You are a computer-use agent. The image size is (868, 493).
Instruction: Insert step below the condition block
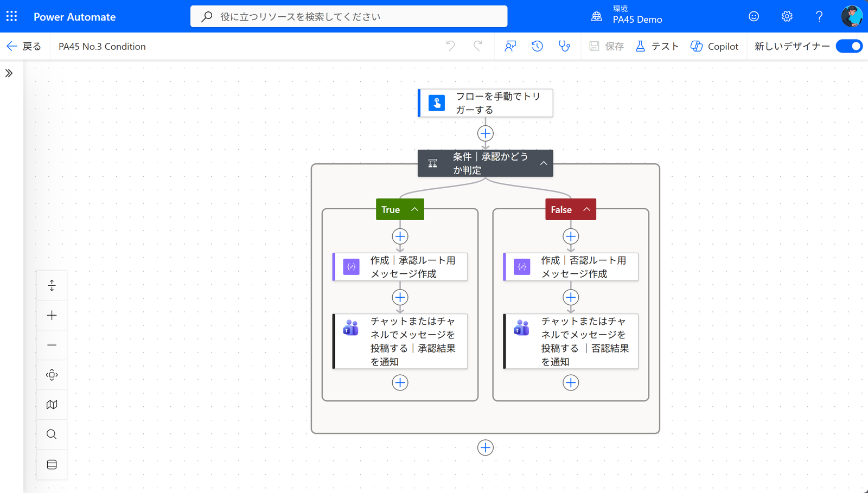[x=486, y=447]
